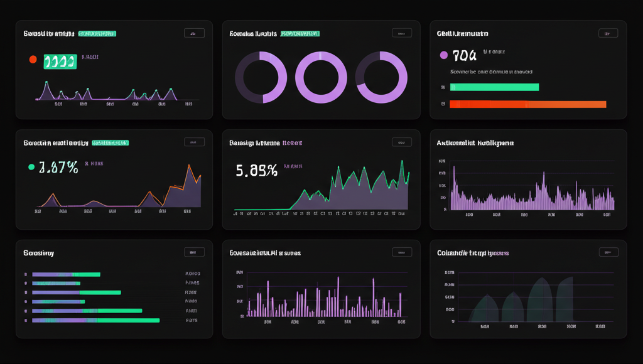643x364 pixels.
Task: Click the corner button on the horizontal bar list panel
Action: [x=194, y=252]
